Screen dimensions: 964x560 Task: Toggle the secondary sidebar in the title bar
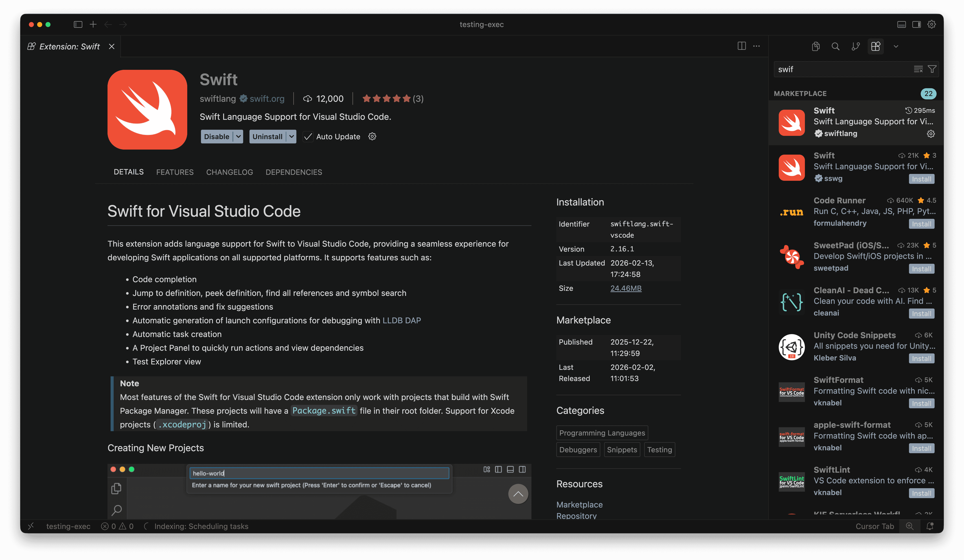coord(917,24)
